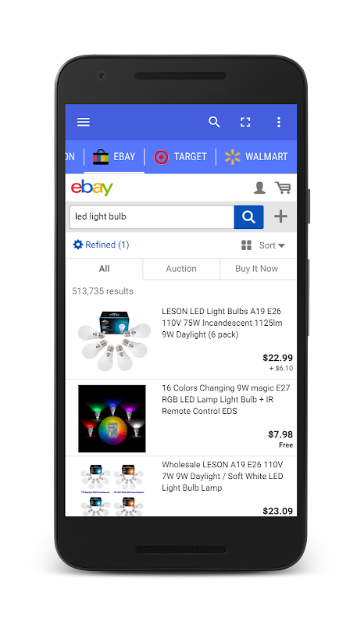Open the eBay shopping cart
Screen dimensions: 364x625
pos(283,187)
